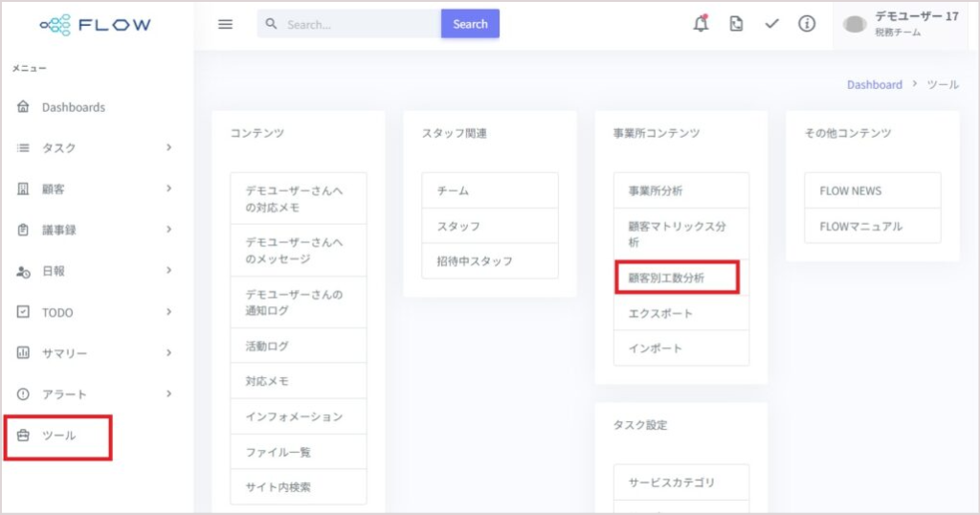Expand the アラート submenu arrow
The width and height of the screenshot is (980, 515).
pyautogui.click(x=168, y=393)
